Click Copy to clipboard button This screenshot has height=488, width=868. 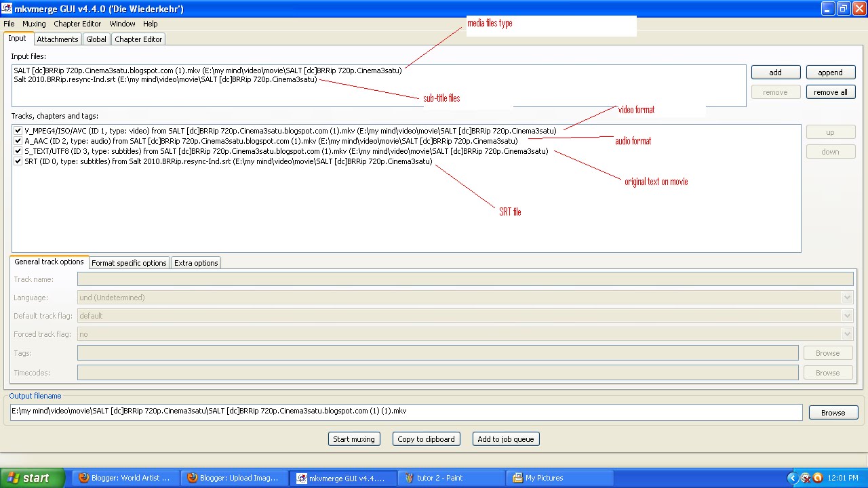click(x=426, y=439)
